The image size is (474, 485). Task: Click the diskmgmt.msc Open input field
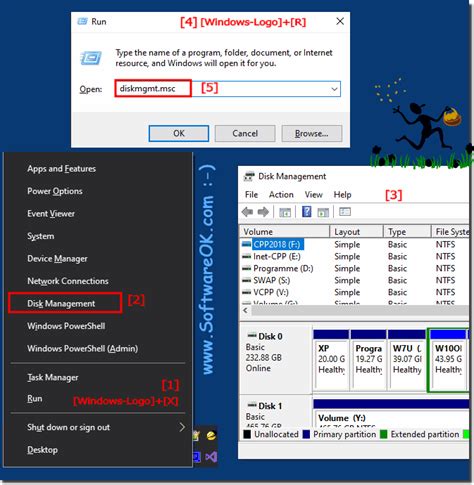[228, 89]
